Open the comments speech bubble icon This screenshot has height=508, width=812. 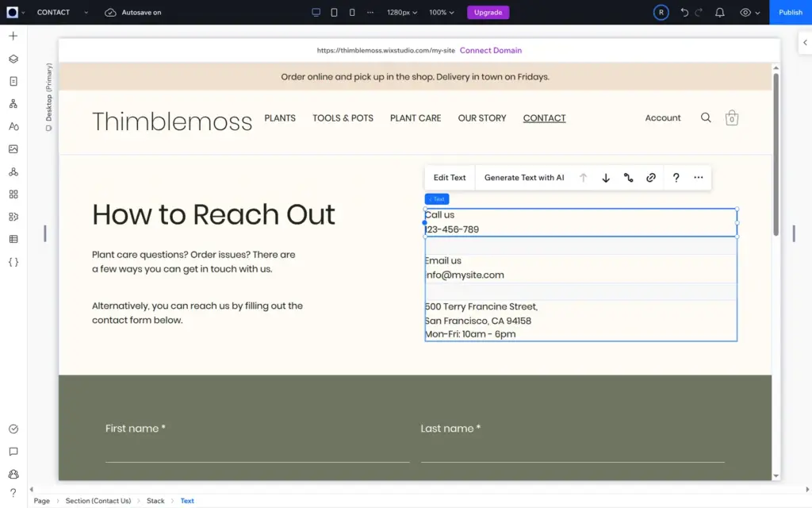[13, 452]
